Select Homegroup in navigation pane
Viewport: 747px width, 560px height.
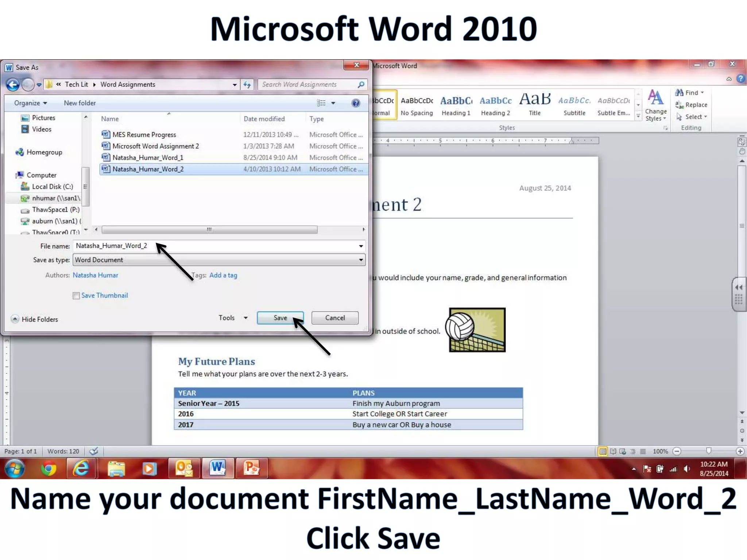39,152
